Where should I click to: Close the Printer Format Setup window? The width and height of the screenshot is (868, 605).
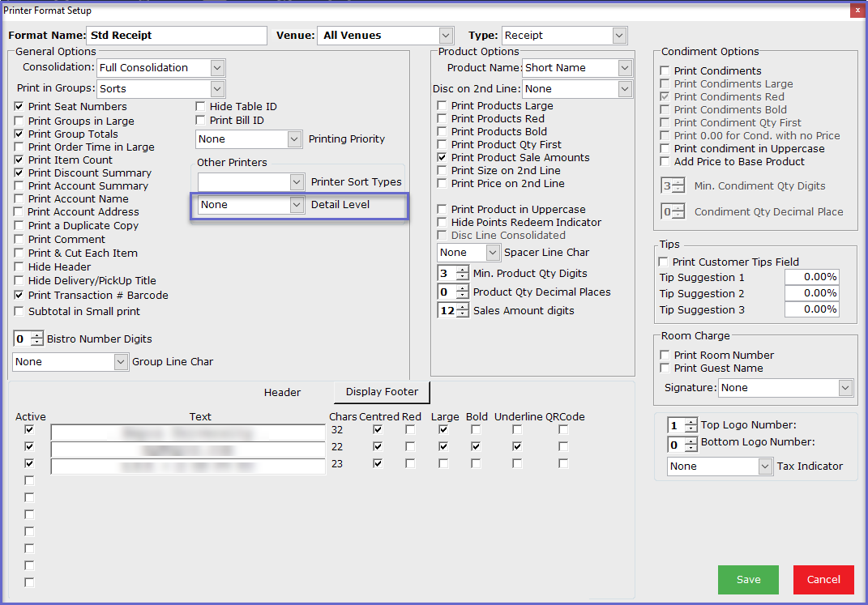858,11
